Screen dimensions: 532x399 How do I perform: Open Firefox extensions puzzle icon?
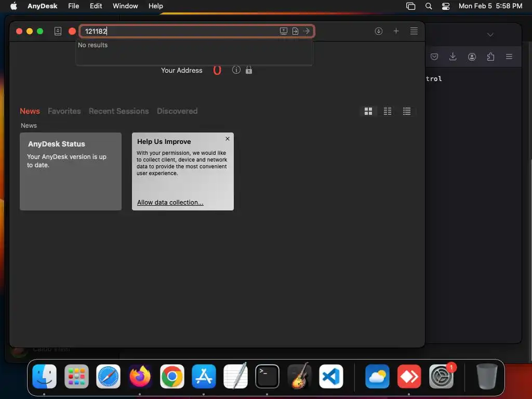point(490,57)
